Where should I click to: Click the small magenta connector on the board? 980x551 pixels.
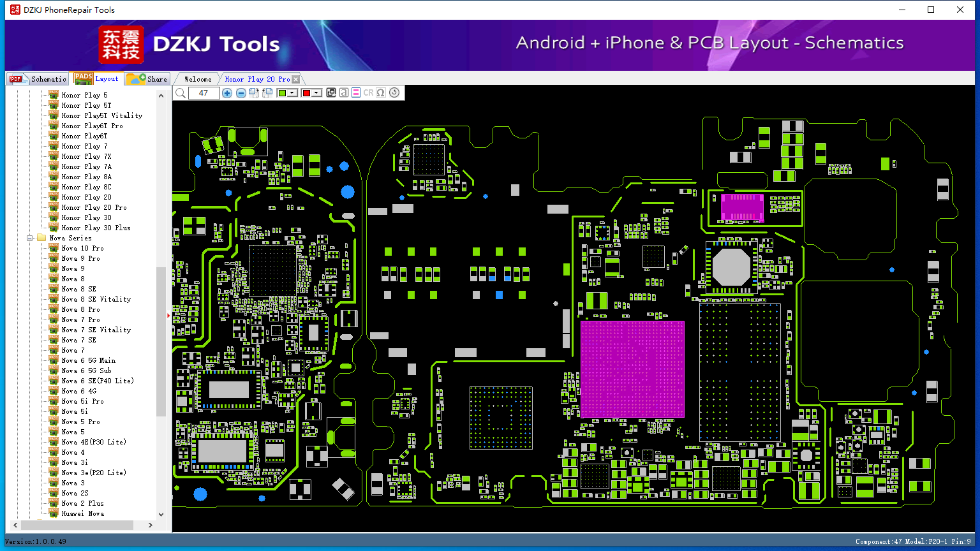pyautogui.click(x=742, y=207)
